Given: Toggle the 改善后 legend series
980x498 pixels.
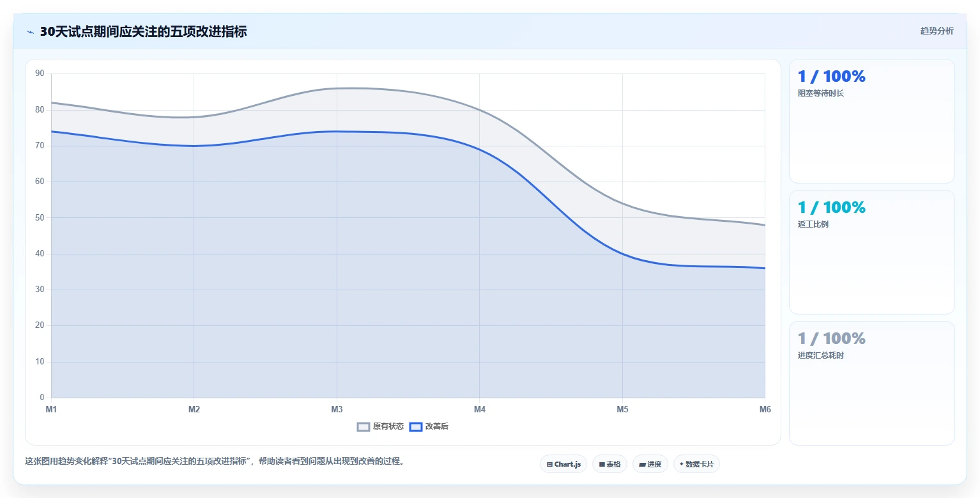Looking at the screenshot, I should (x=429, y=426).
